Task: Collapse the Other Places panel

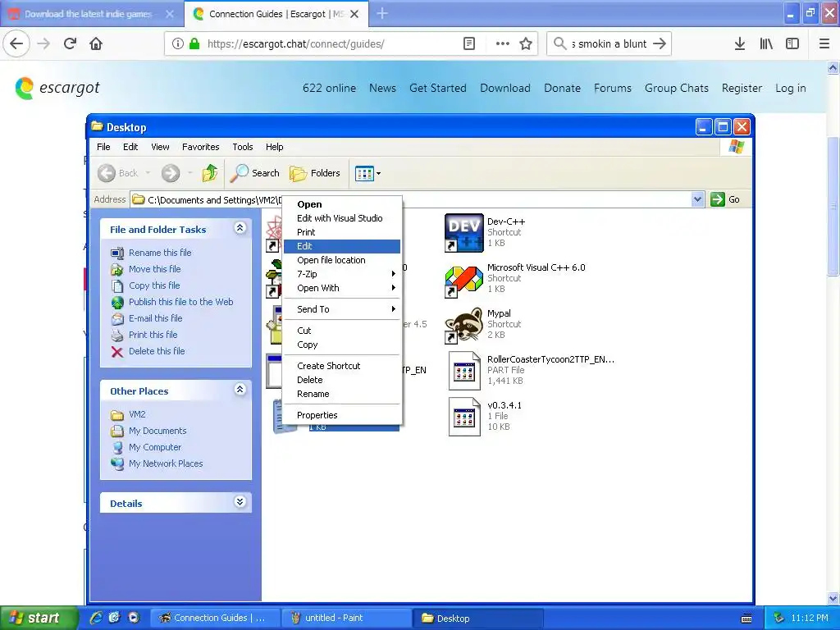Action: coord(240,390)
